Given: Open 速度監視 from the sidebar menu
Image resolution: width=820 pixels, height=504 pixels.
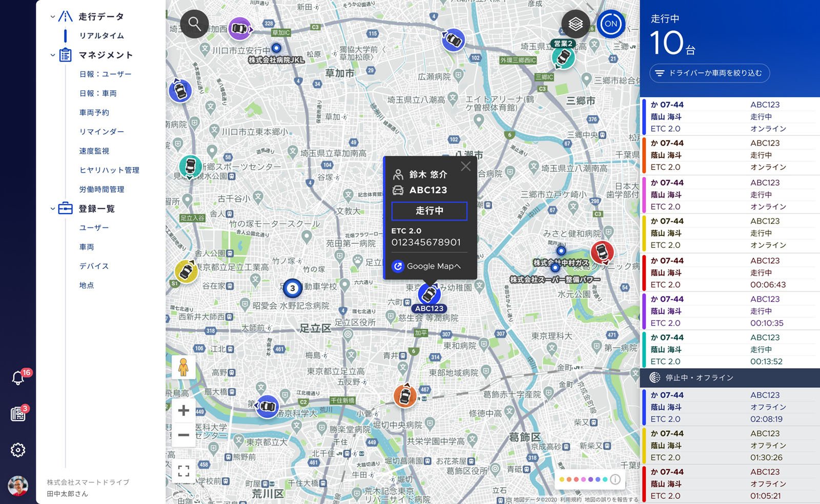Looking at the screenshot, I should 94,151.
